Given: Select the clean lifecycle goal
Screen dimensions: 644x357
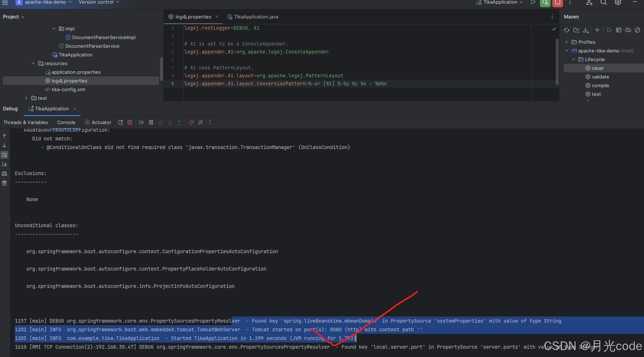Looking at the screenshot, I should click(604, 68).
